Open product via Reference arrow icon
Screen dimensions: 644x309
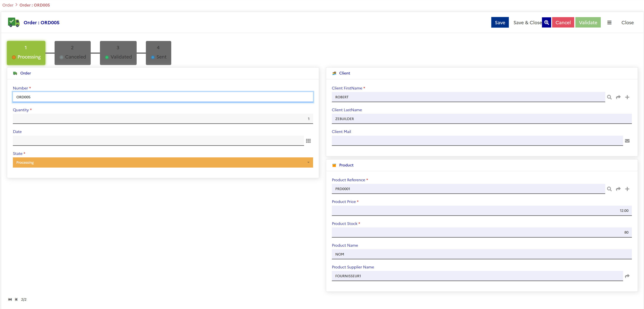tap(618, 189)
